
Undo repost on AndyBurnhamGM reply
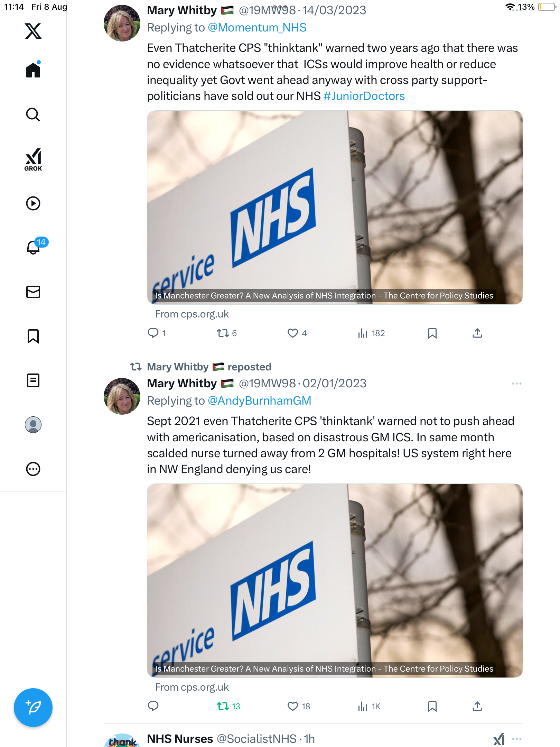pos(223,706)
